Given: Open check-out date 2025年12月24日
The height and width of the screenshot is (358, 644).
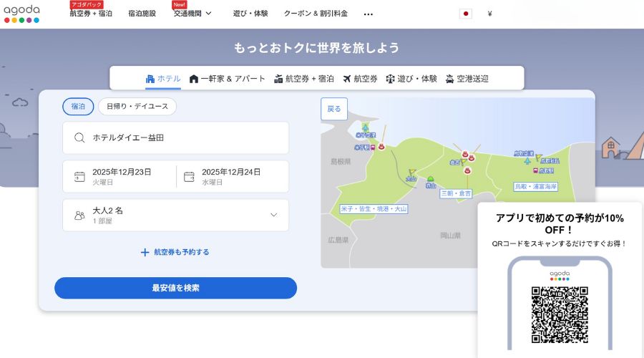Looking at the screenshot, I should tap(233, 176).
